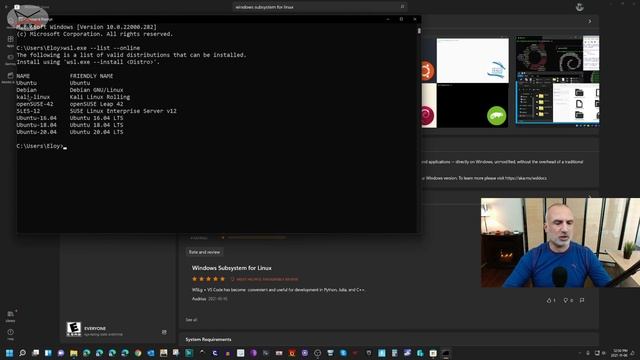
Task: Click the 'wsl.exe --list --online' command line
Action: tap(101, 48)
